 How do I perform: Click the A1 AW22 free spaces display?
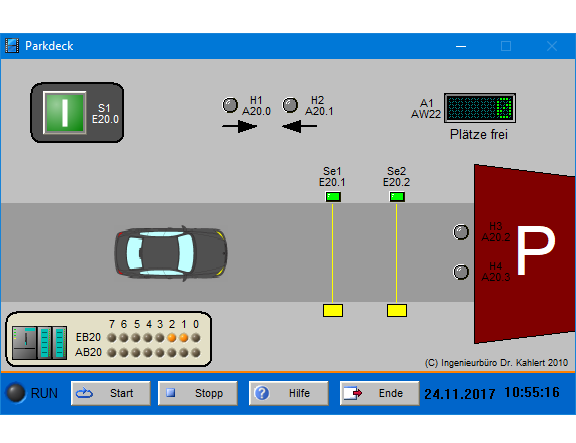click(480, 108)
